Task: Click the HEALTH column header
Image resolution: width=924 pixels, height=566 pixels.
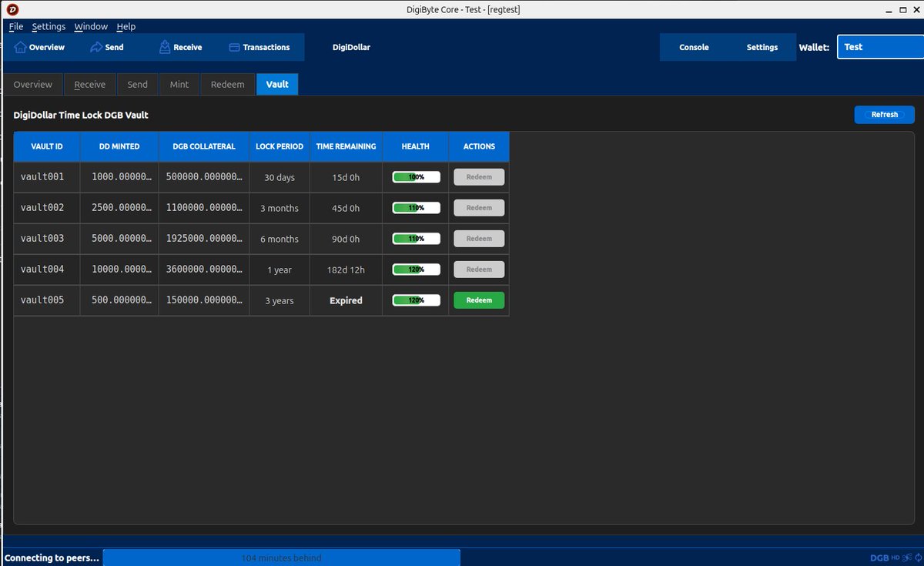Action: pos(416,146)
